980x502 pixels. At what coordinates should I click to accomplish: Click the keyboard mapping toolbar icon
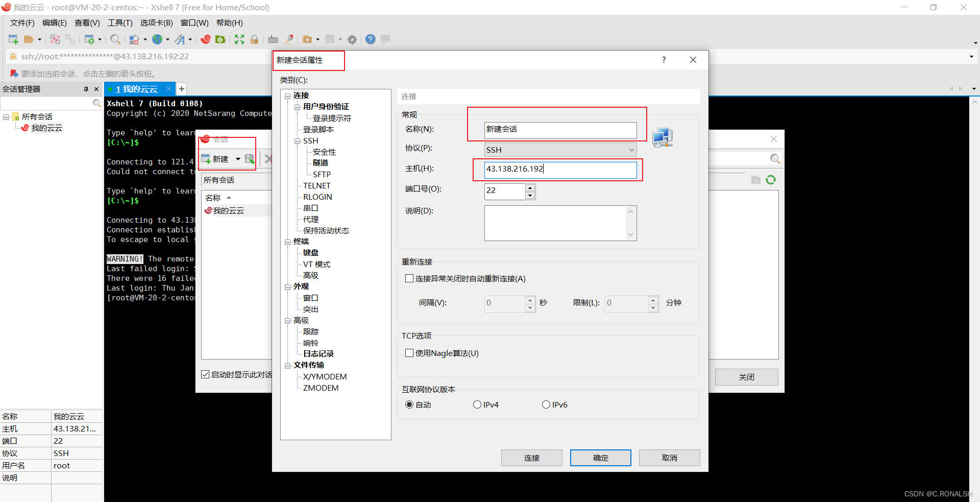pos(273,39)
